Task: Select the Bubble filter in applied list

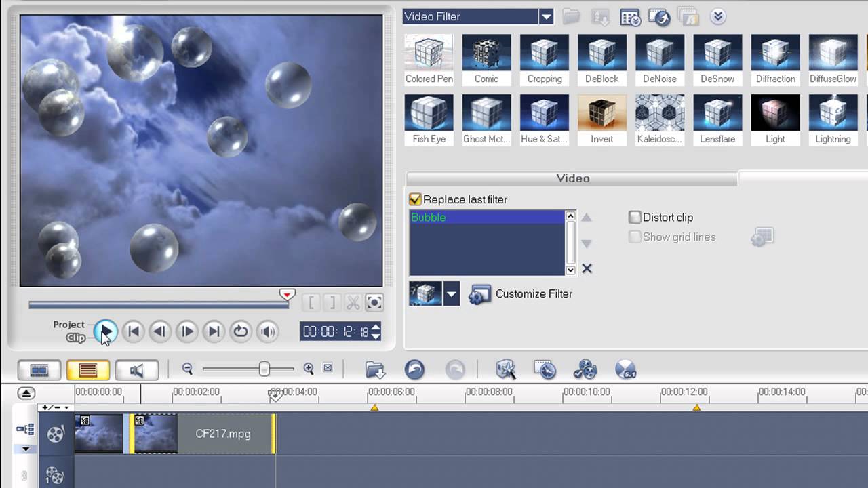Action: tap(427, 218)
